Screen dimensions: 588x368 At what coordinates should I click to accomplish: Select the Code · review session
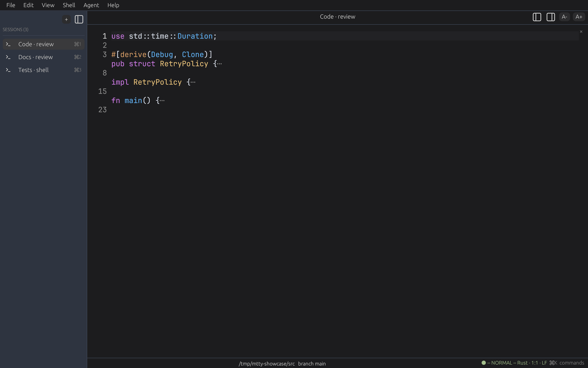coord(44,44)
